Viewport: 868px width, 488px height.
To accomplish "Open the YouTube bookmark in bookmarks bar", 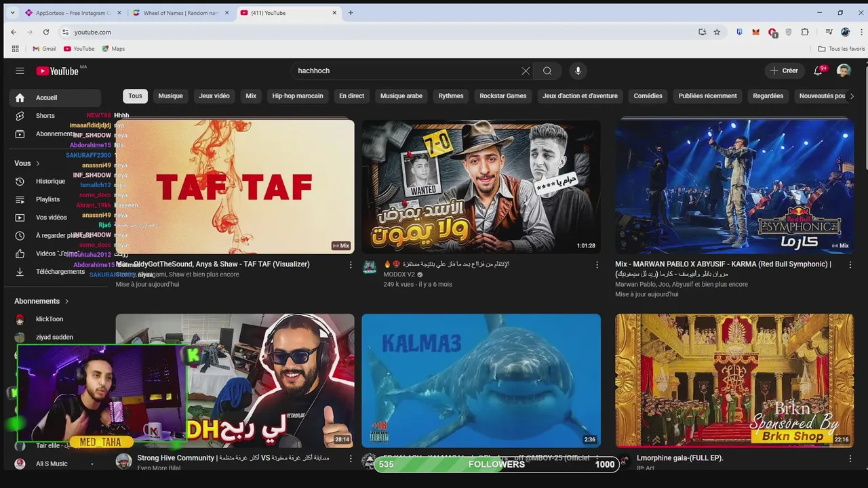I will pyautogui.click(x=79, y=49).
